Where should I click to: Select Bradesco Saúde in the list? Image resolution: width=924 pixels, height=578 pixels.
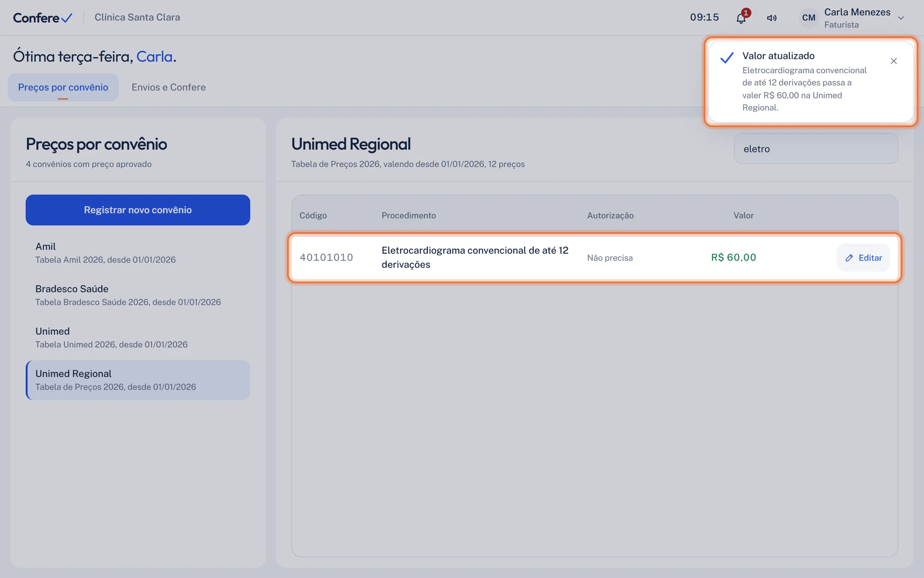pos(138,295)
